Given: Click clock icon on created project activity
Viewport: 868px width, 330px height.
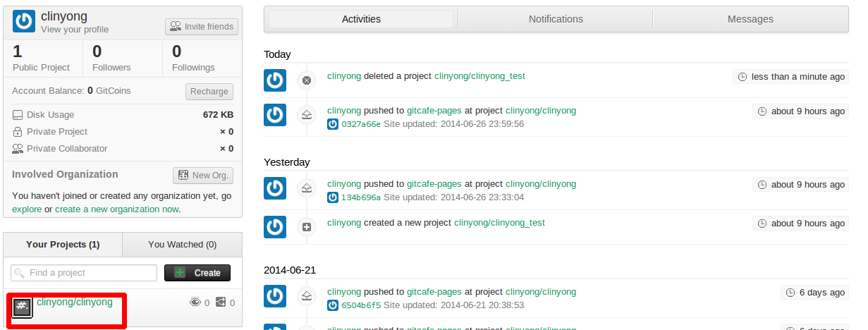Looking at the screenshot, I should tap(762, 224).
